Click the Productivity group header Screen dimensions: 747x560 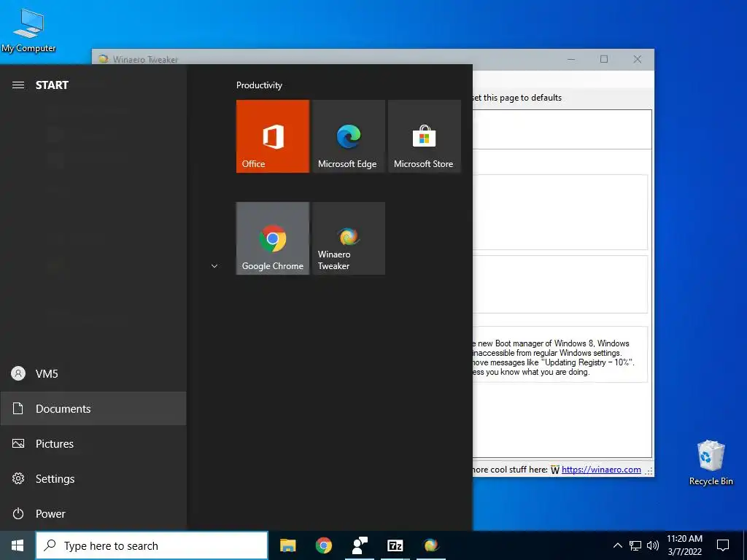[259, 85]
